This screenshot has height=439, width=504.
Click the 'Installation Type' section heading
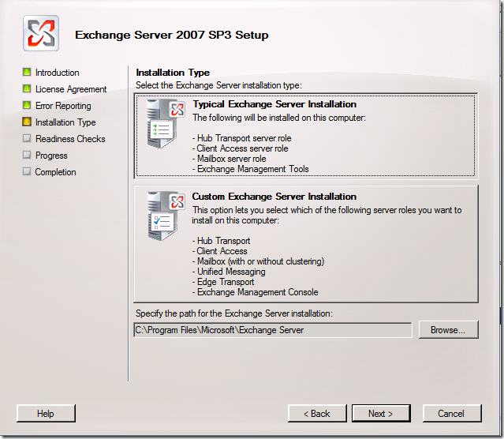click(173, 73)
